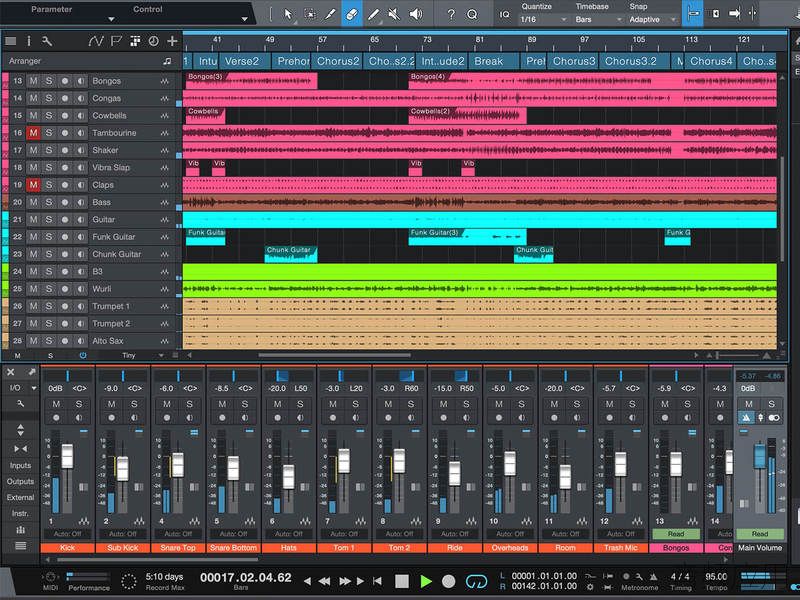Select the Split (knife) tool
Image resolution: width=800 pixels, height=600 pixels.
pos(331,14)
